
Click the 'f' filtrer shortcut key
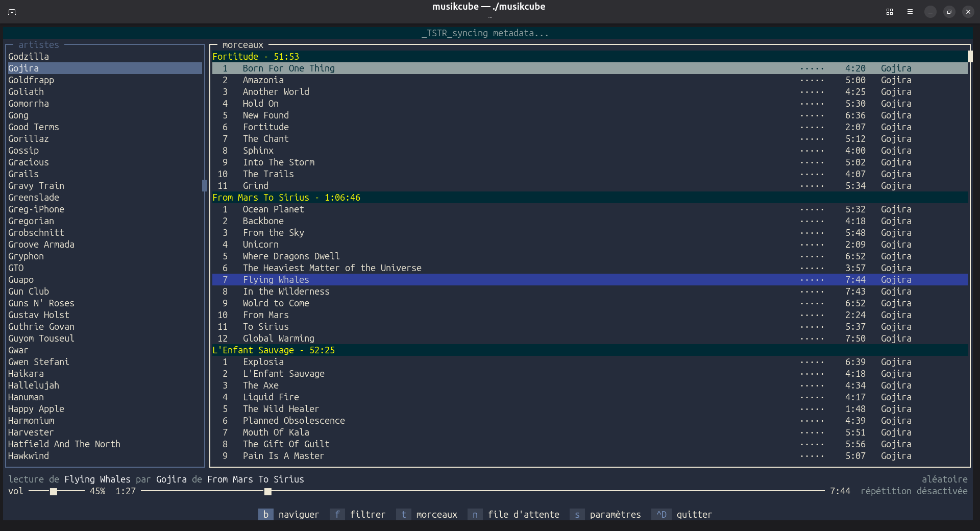337,515
